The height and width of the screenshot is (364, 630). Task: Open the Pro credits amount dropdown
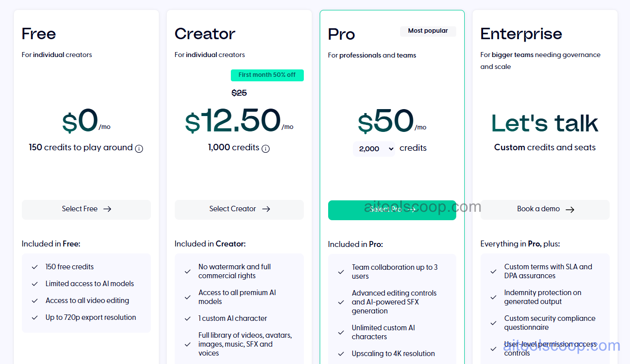[374, 148]
